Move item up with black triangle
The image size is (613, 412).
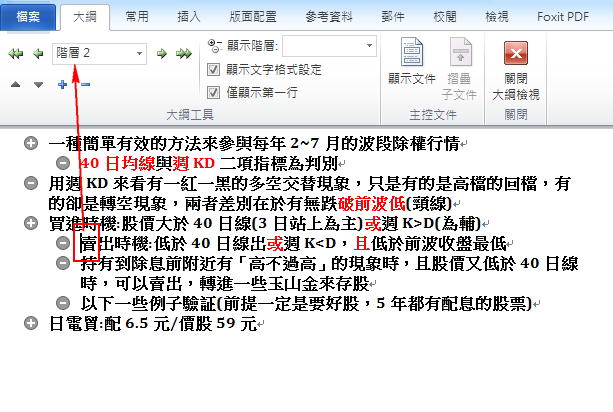16,84
